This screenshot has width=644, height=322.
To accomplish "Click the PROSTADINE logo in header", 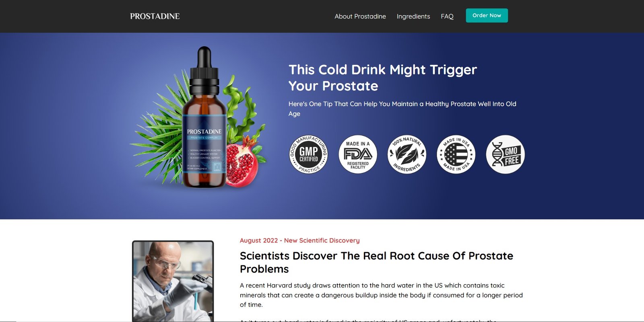I will point(155,16).
